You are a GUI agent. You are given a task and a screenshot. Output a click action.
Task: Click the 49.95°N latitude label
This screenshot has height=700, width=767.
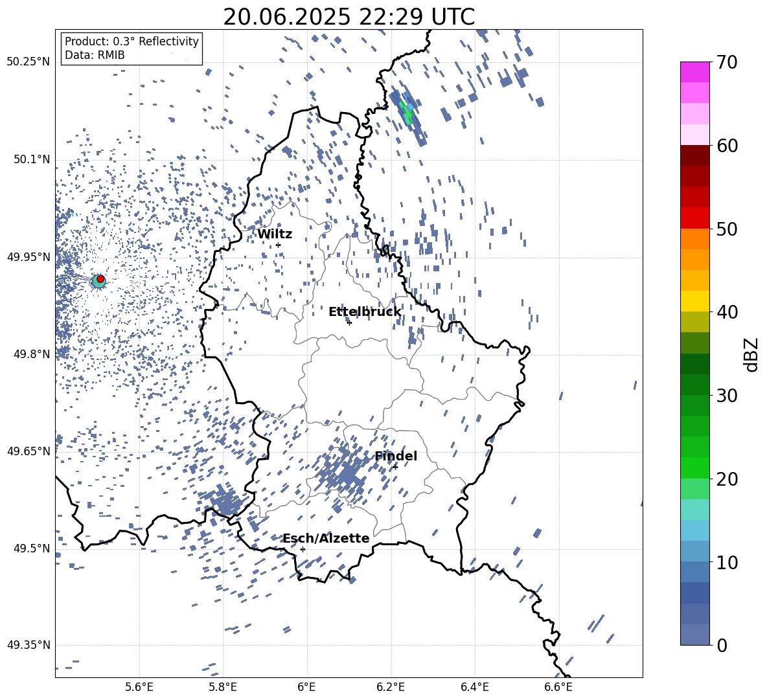point(29,257)
